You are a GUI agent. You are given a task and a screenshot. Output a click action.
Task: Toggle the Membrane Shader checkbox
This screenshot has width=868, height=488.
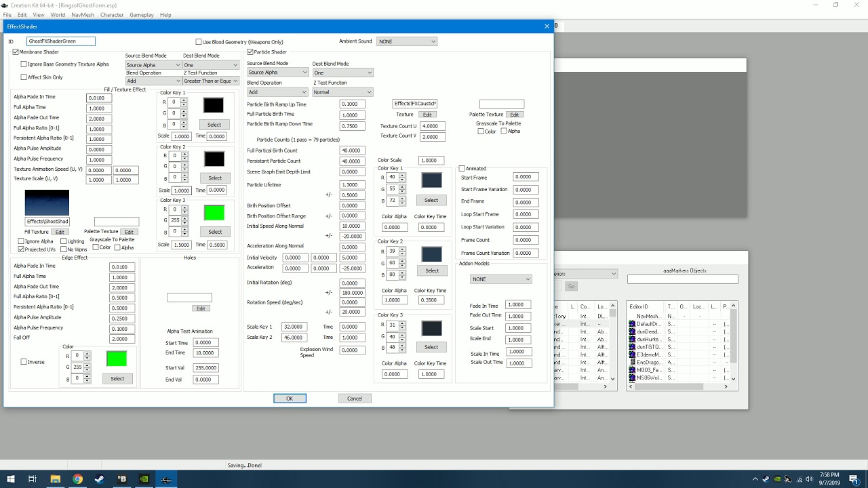pos(16,52)
